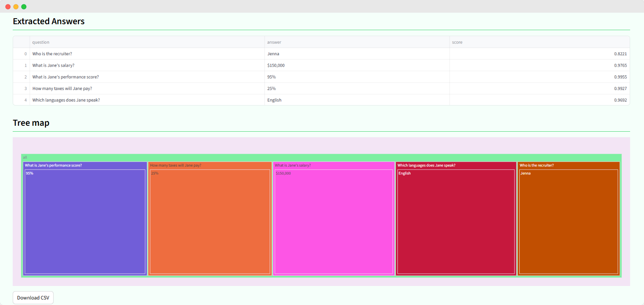Click the Download CSV button
Viewport: 644px width, 305px height.
(33, 298)
